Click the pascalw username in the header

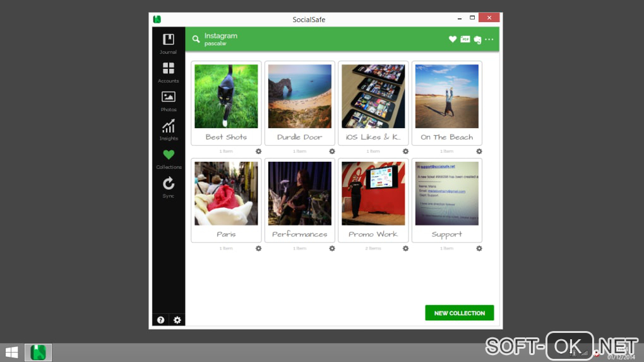[215, 44]
